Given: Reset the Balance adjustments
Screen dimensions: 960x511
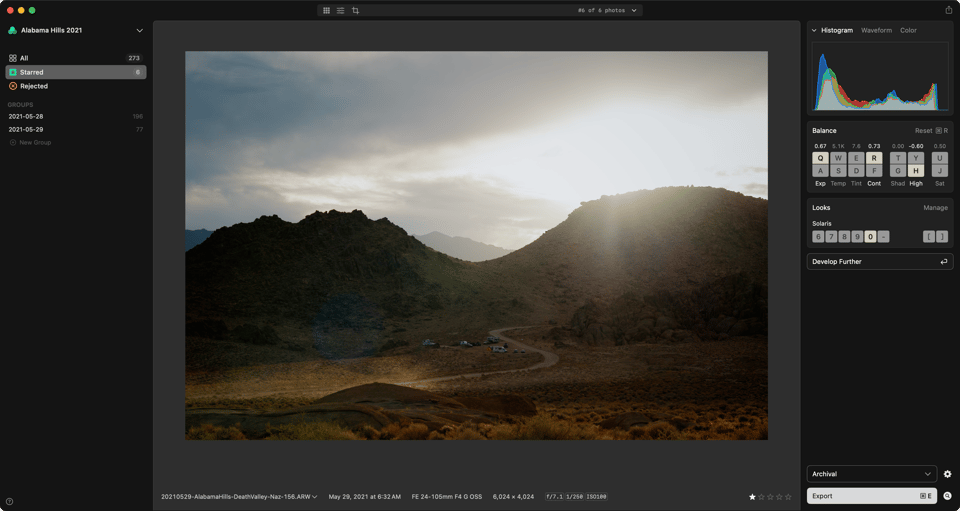Looking at the screenshot, I should [931, 130].
